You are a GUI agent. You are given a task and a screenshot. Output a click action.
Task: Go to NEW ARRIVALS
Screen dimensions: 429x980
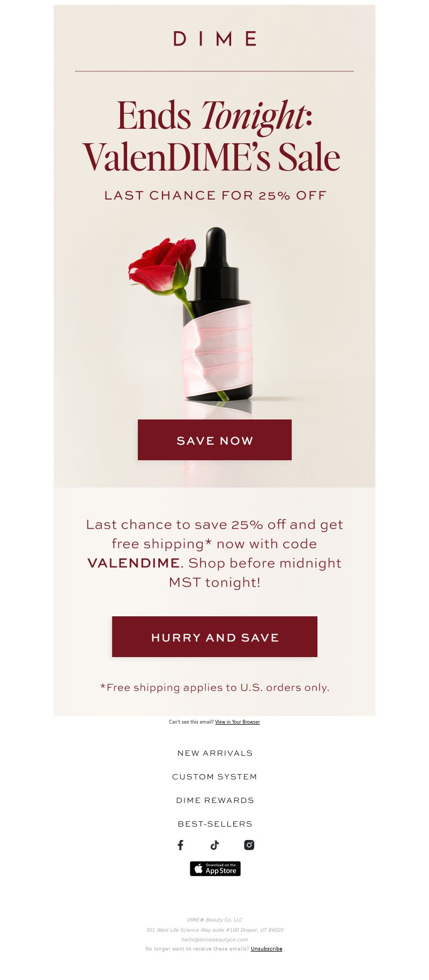[x=215, y=753]
